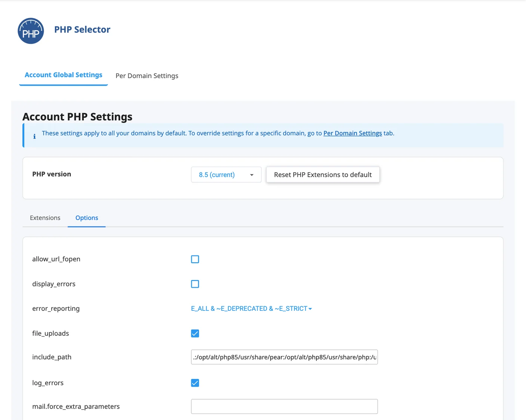Click the info icon in the settings notice
This screenshot has width=526, height=420.
pos(35,136)
